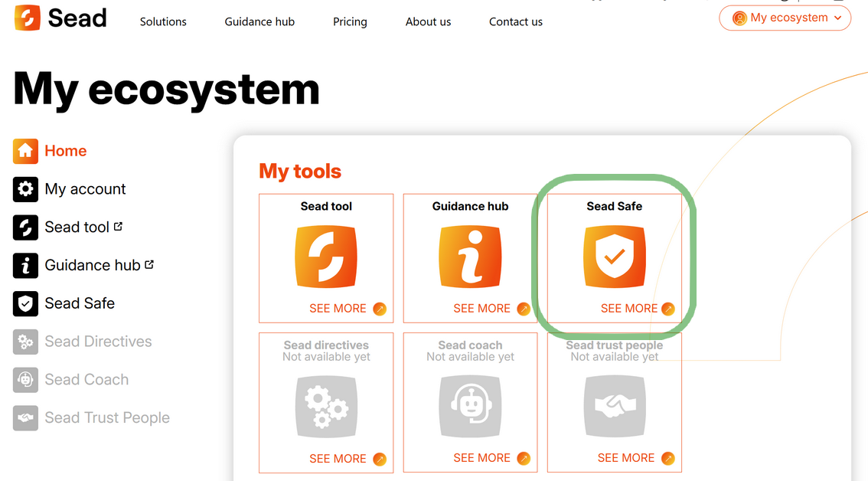This screenshot has width=868, height=481.
Task: Click the Guidance hub info sidebar icon
Action: pyautogui.click(x=25, y=266)
